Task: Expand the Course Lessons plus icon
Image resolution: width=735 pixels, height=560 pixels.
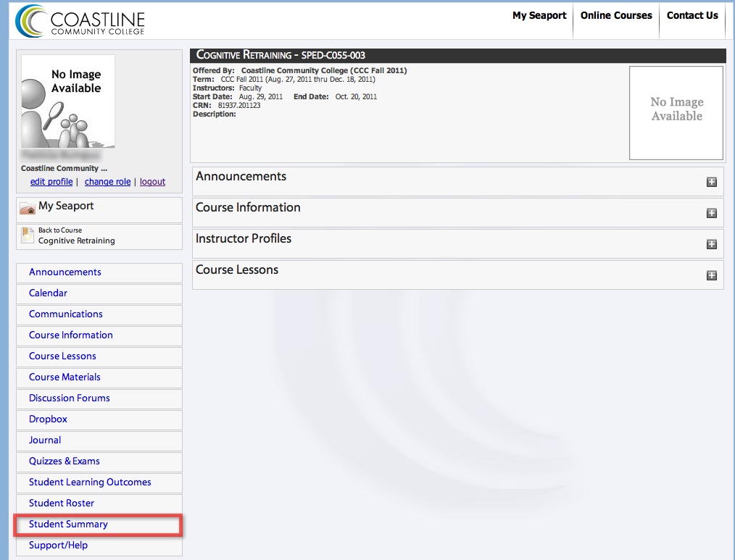Action: (x=712, y=275)
